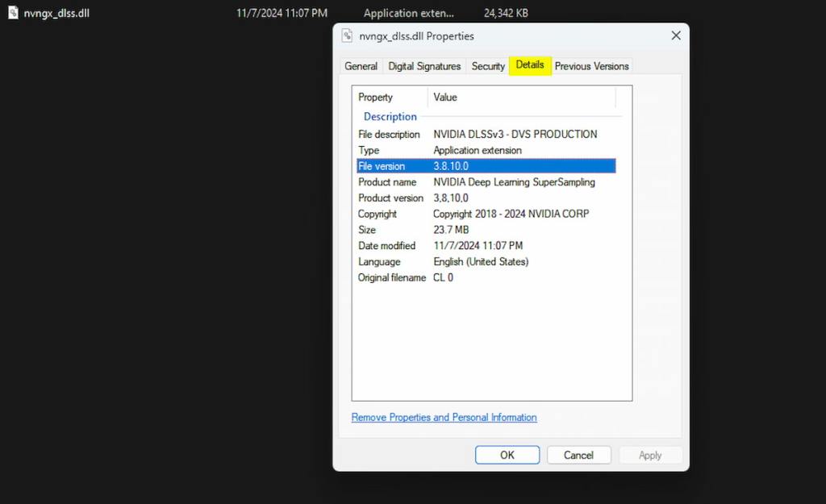Select nvngx_dlss.dll file name in Explorer

[x=56, y=14]
